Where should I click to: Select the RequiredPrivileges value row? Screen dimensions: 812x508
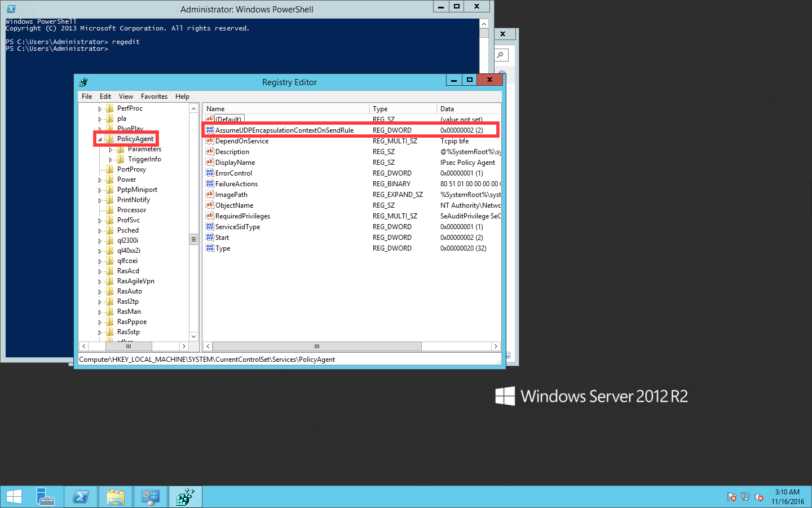(352, 216)
